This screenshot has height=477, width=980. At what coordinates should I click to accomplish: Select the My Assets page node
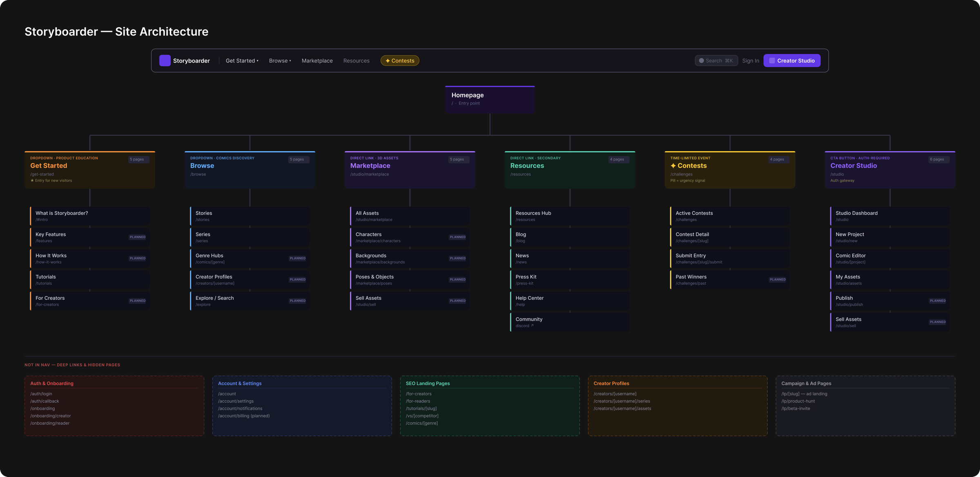(890, 280)
